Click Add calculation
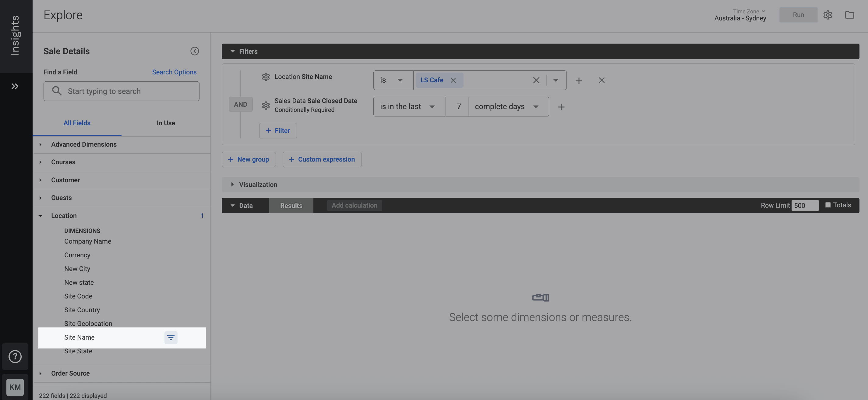 355,205
